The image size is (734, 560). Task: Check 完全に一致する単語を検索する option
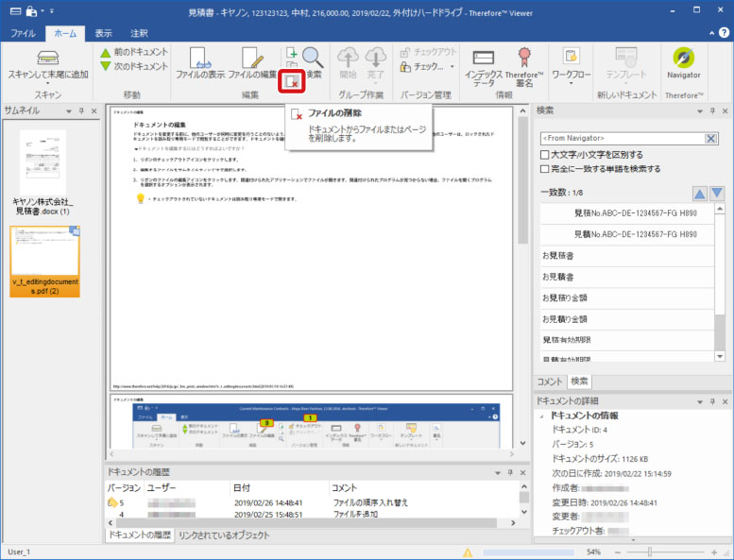pos(544,169)
